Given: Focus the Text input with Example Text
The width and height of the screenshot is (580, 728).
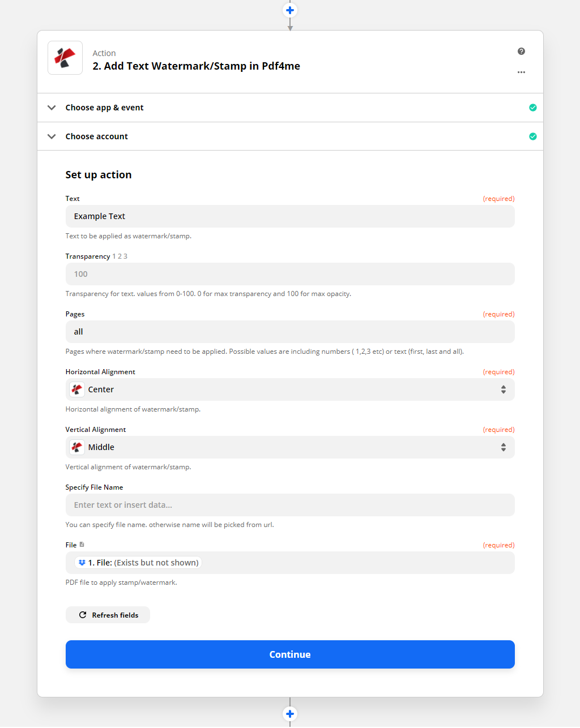Looking at the screenshot, I should point(290,216).
